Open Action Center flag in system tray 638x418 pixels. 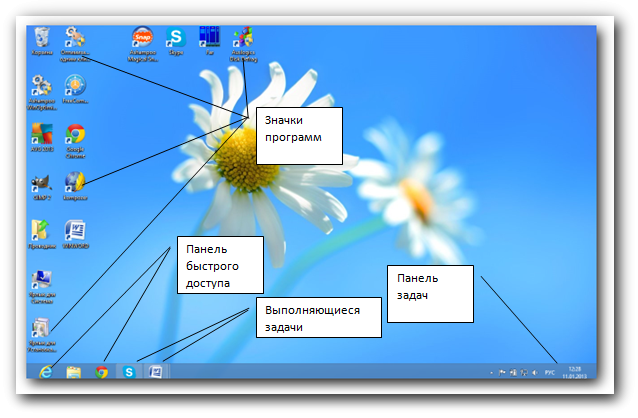[502, 372]
